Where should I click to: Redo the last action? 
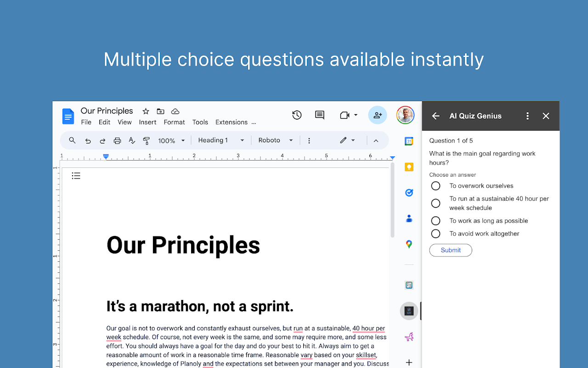[102, 141]
